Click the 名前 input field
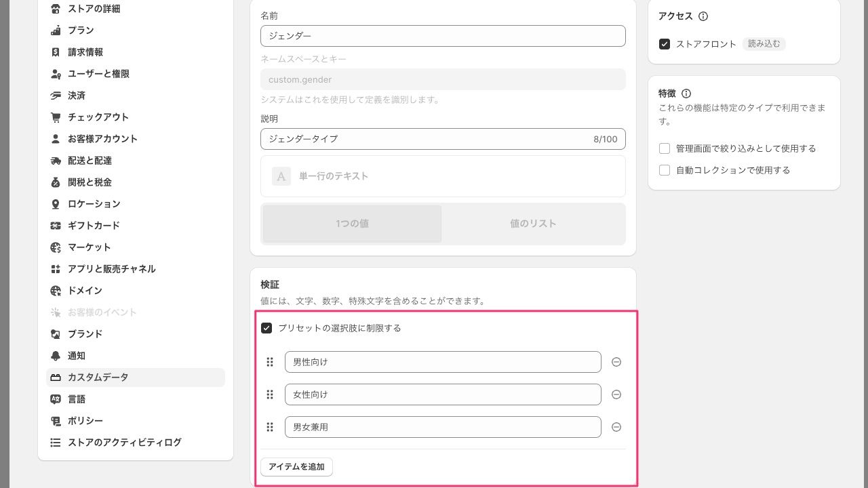Screen dimensions: 868x488 click(443, 36)
